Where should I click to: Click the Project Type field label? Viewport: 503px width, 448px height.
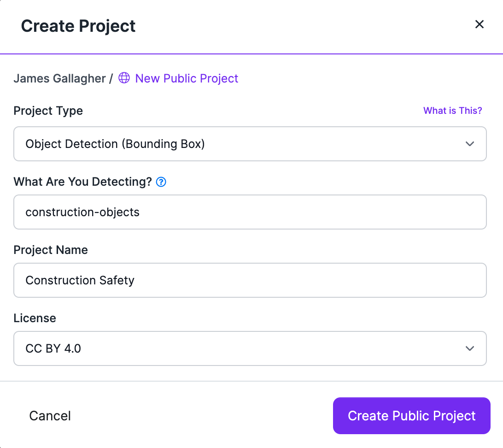[48, 111]
